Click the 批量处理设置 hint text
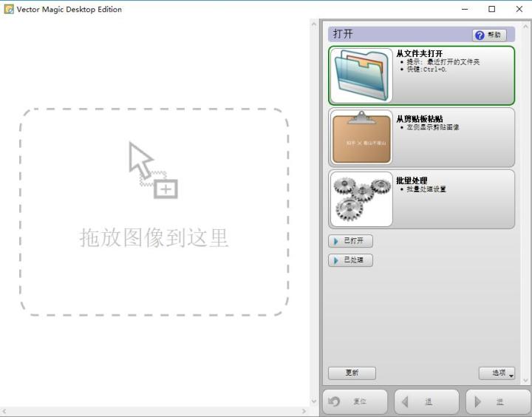532x417 pixels. coord(426,189)
